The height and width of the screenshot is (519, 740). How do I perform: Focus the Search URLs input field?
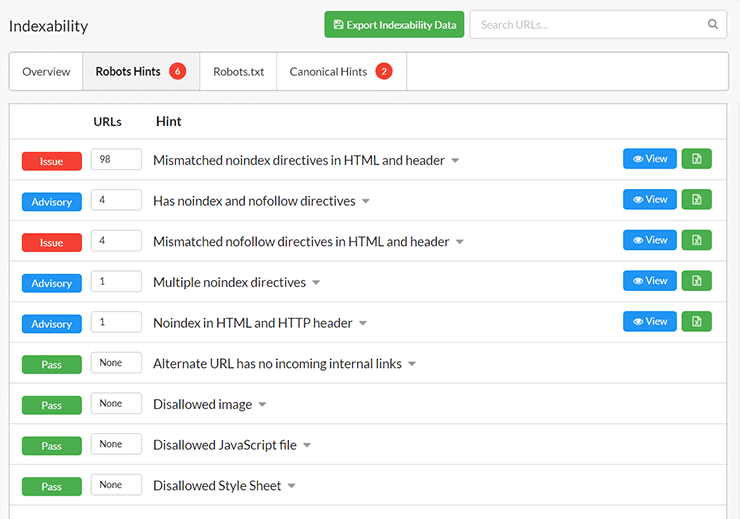598,25
